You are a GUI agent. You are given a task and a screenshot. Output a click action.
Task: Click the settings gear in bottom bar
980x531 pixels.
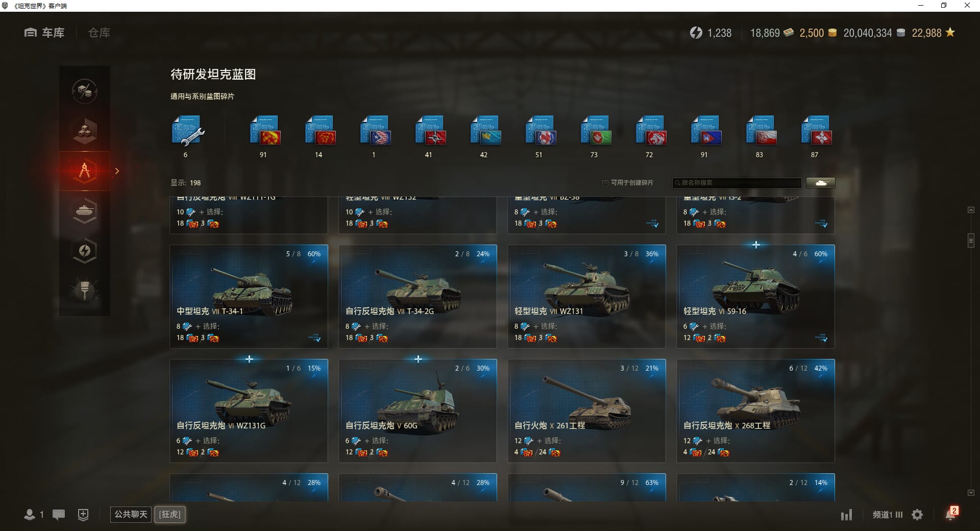point(917,515)
